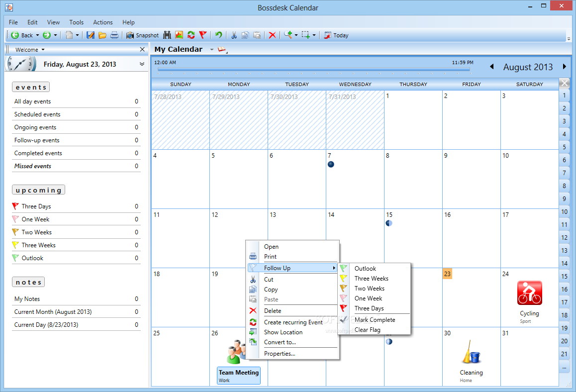Click the open book icon beside My Calendar
Screen dimensions: 576x392
tap(222, 50)
